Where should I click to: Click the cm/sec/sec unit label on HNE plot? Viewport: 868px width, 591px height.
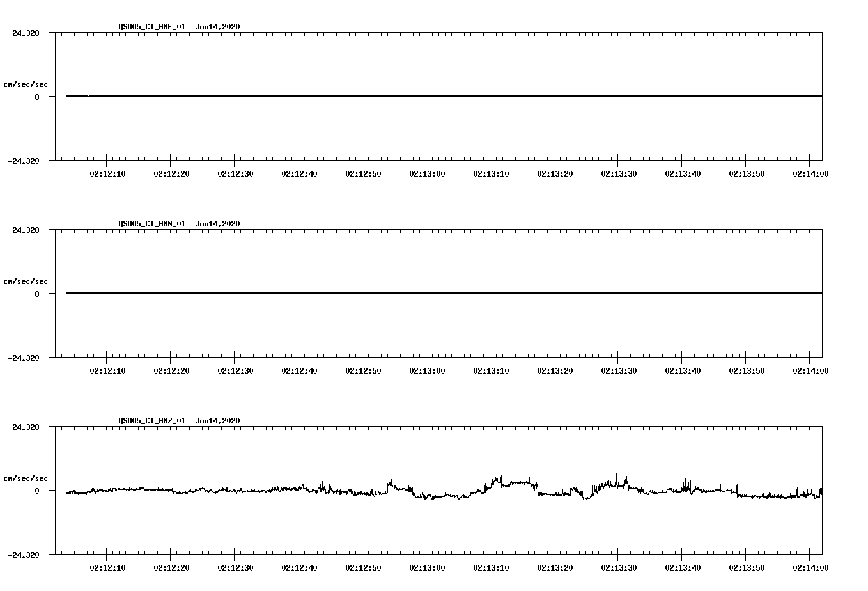[26, 84]
